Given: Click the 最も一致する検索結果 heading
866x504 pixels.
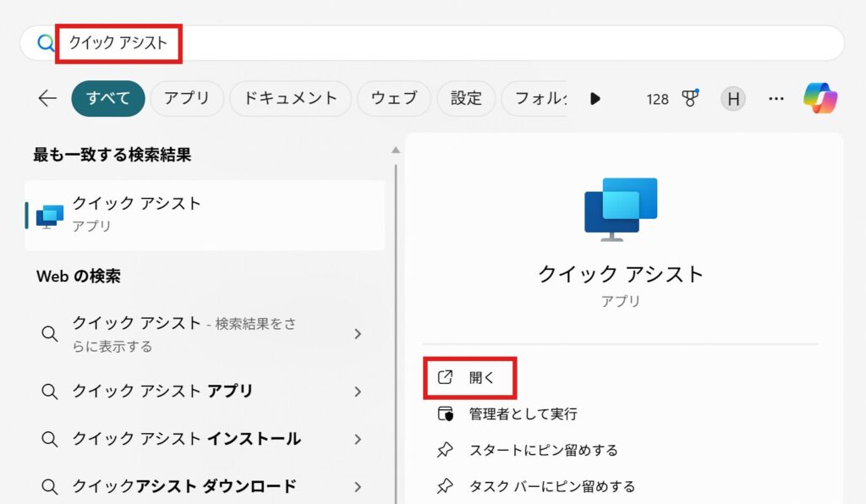Looking at the screenshot, I should [x=112, y=155].
